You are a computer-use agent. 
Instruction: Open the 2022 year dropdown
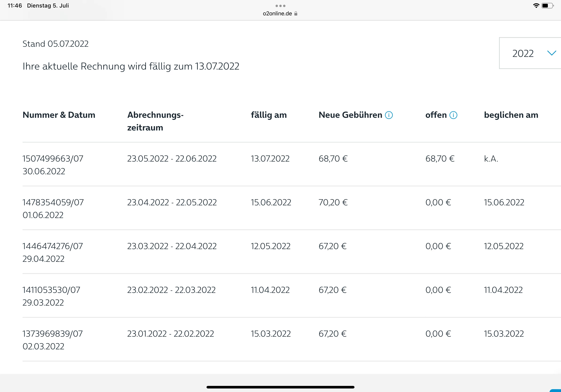tap(523, 54)
